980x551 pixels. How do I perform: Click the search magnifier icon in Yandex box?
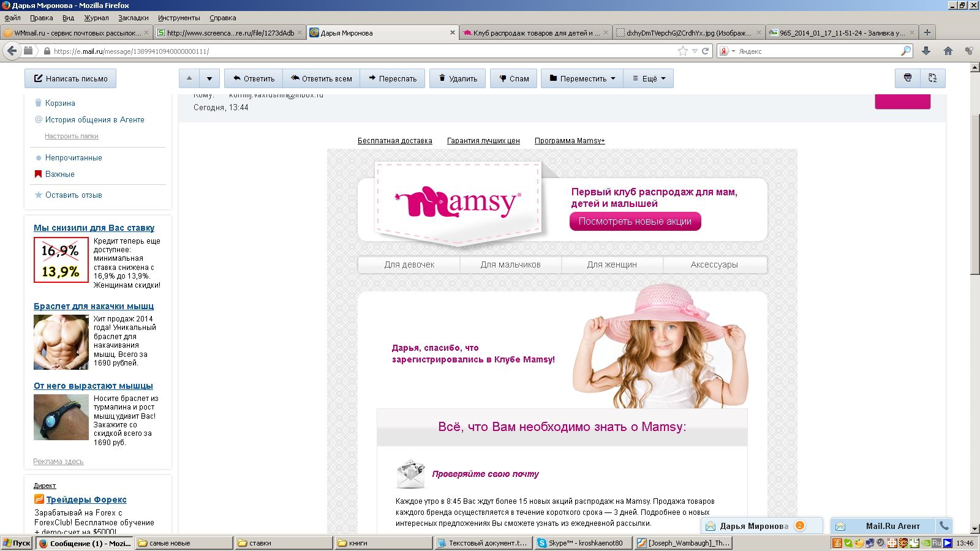pyautogui.click(x=906, y=51)
